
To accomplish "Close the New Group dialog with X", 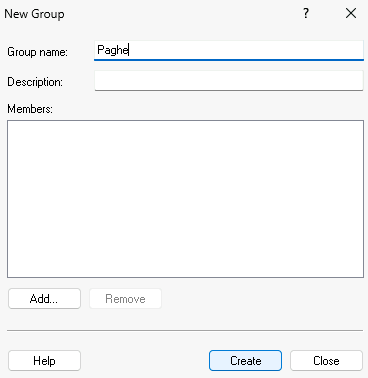I will click(351, 13).
